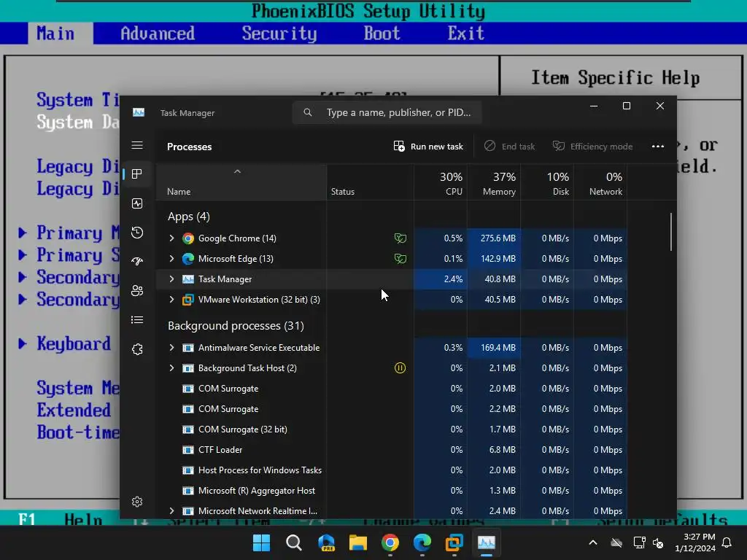Open the clock showing 3:27 PM 1/12/2024
This screenshot has width=747, height=560.
(695, 542)
